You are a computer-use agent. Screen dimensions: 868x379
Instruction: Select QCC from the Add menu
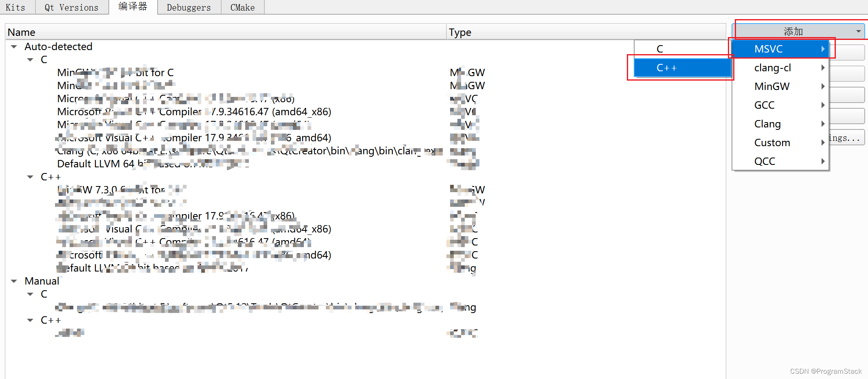[765, 161]
